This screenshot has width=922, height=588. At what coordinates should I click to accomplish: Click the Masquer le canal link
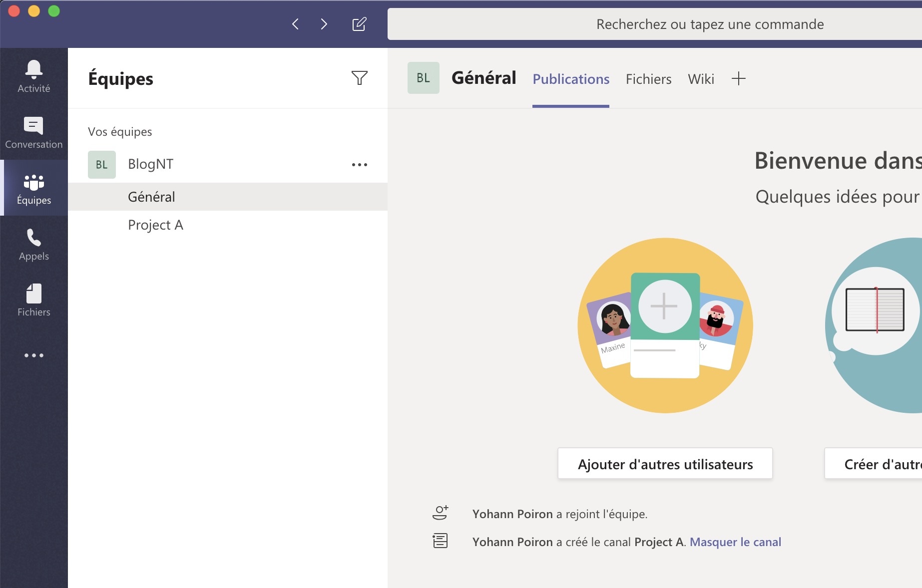coord(735,542)
